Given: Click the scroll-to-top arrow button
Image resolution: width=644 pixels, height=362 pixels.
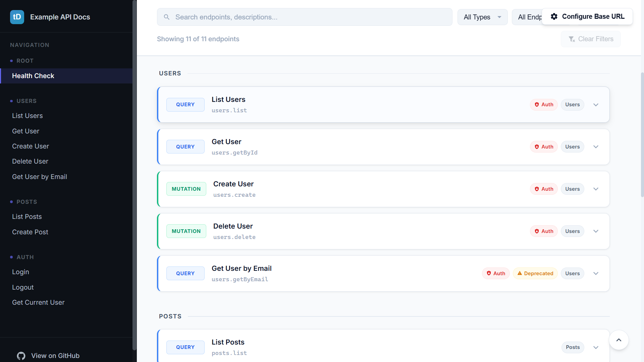Looking at the screenshot, I should click(x=619, y=340).
